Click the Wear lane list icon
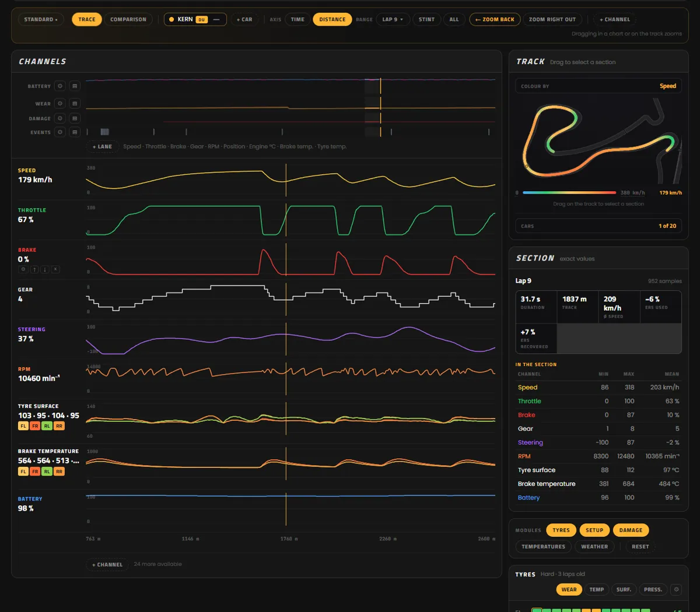 (x=75, y=104)
